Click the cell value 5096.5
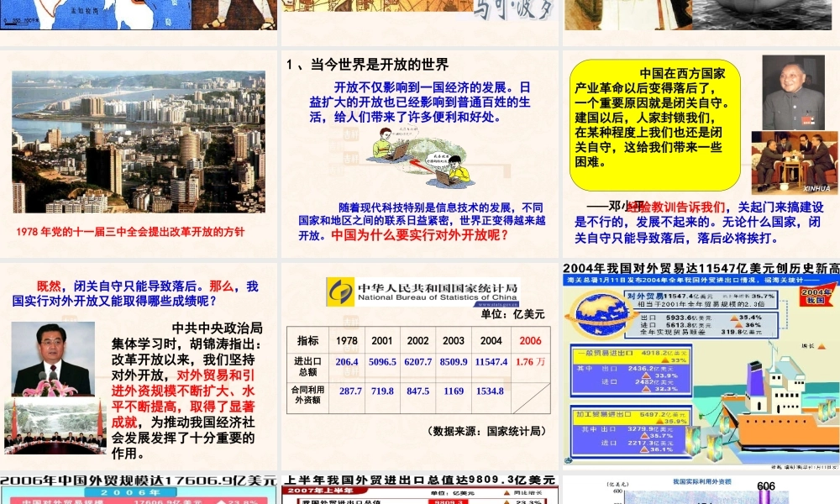The image size is (840, 504). [x=382, y=362]
